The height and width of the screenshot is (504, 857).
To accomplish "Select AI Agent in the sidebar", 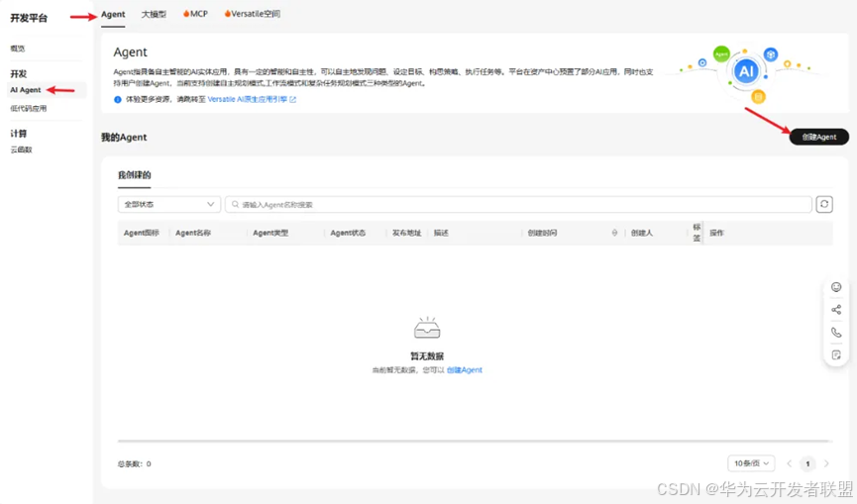I will pos(26,90).
